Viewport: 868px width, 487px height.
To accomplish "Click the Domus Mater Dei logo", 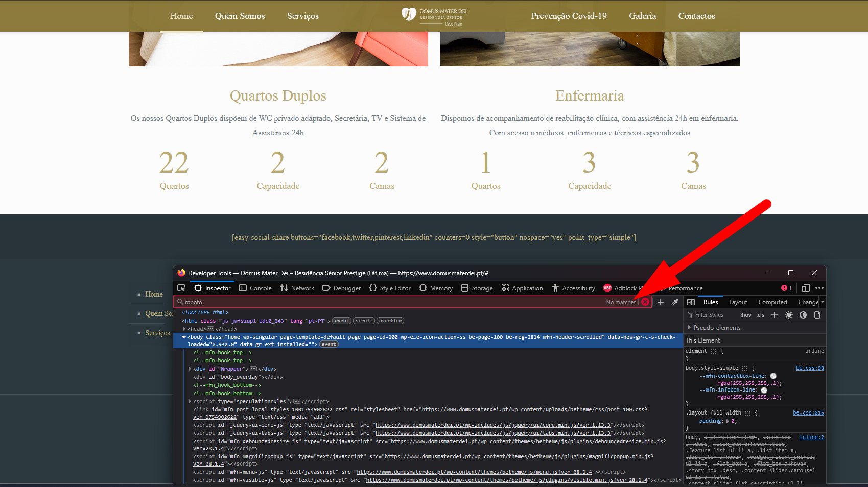I will click(434, 16).
